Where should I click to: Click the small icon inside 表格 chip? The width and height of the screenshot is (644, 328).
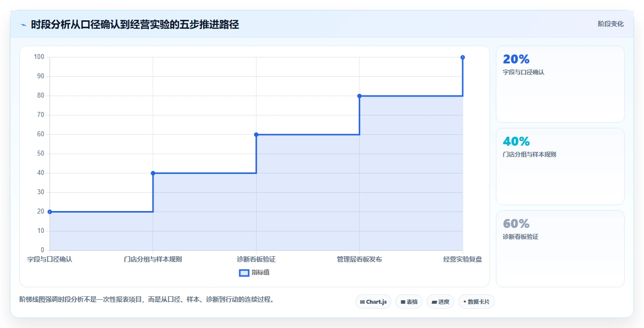(x=403, y=302)
